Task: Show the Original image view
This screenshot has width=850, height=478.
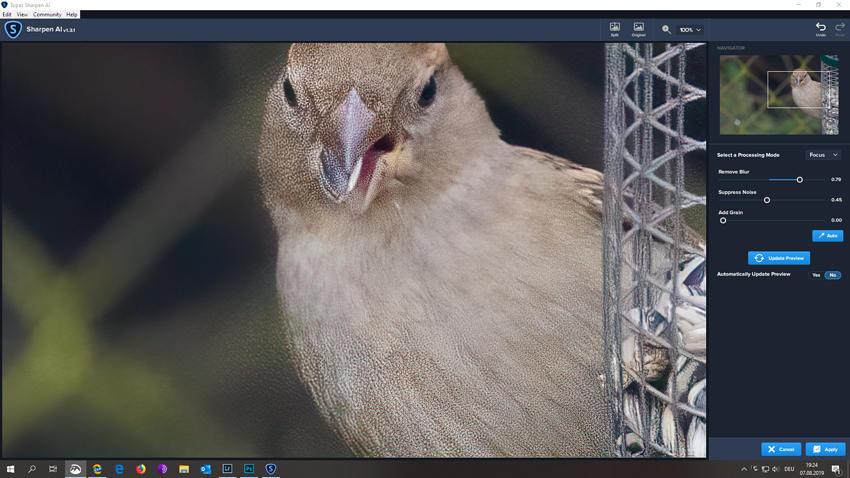Action: pos(638,29)
